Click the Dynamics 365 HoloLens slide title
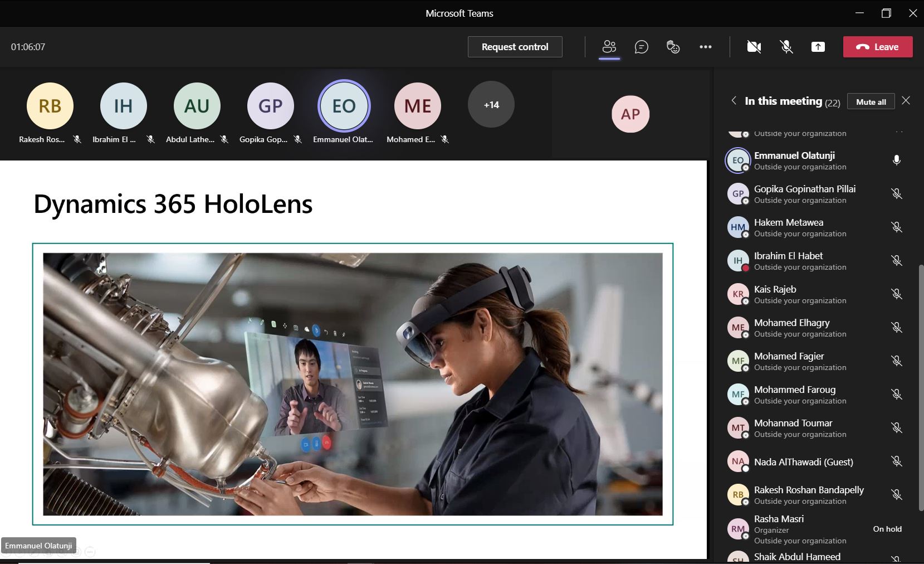This screenshot has width=924, height=564. [173, 204]
